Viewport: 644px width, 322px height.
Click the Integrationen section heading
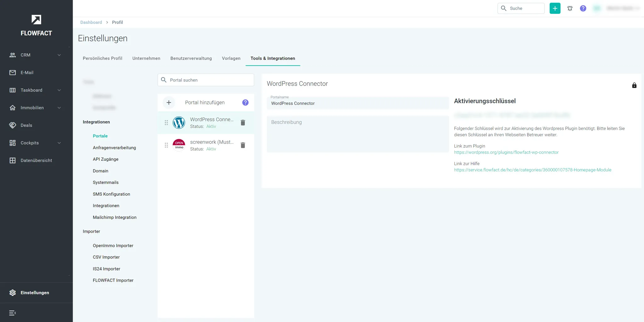[97, 122]
